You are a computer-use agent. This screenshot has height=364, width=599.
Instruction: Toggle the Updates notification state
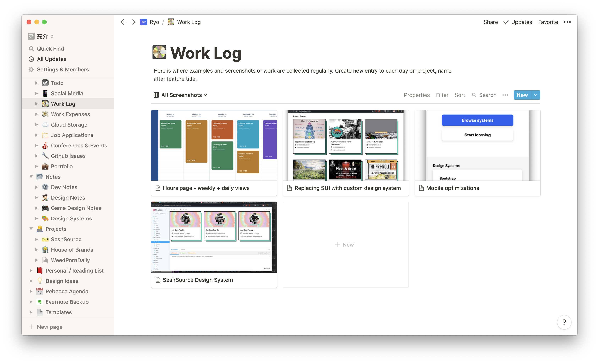[518, 22]
